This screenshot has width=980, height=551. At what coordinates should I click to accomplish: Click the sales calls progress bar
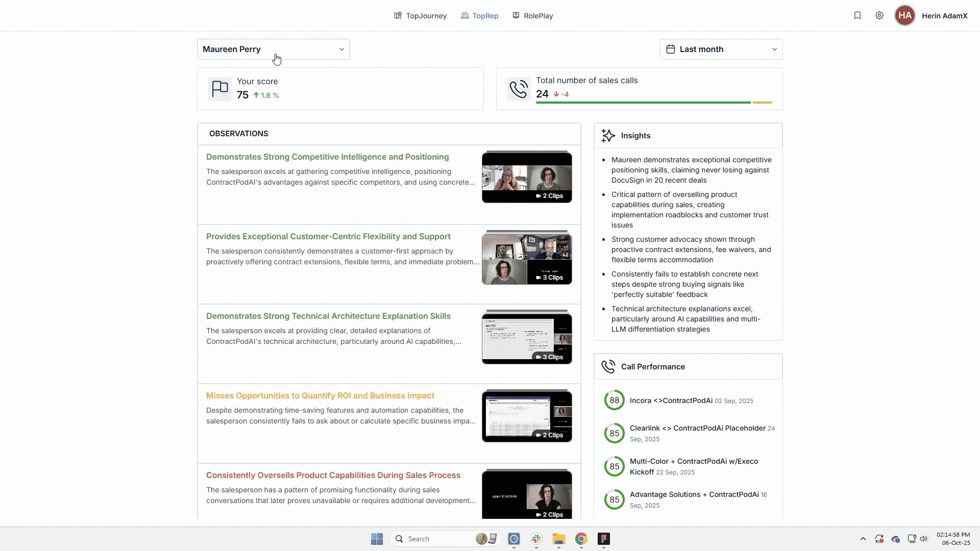coord(643,103)
